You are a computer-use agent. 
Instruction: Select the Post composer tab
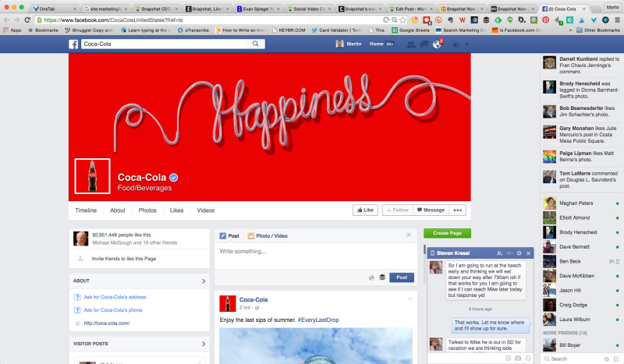(x=229, y=236)
